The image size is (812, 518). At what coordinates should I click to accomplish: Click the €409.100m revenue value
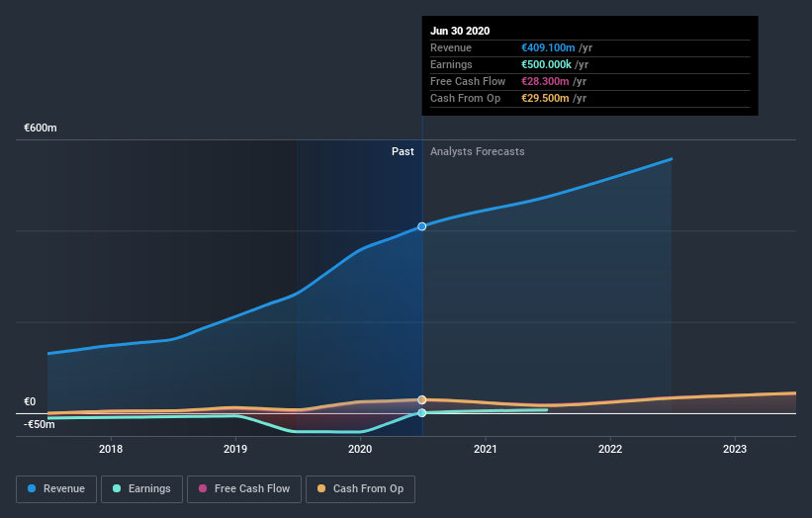click(x=548, y=47)
